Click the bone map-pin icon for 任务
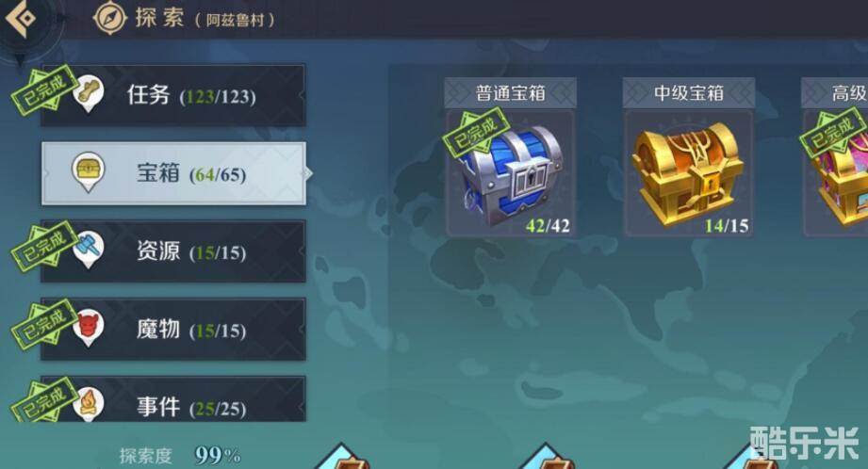This screenshot has height=469, width=868. 89,93
